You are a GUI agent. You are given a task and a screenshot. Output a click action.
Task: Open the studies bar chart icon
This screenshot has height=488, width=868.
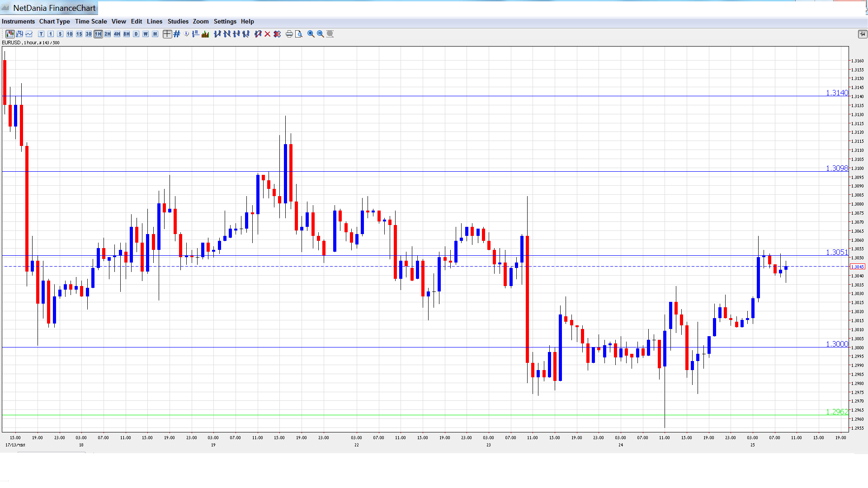[205, 34]
